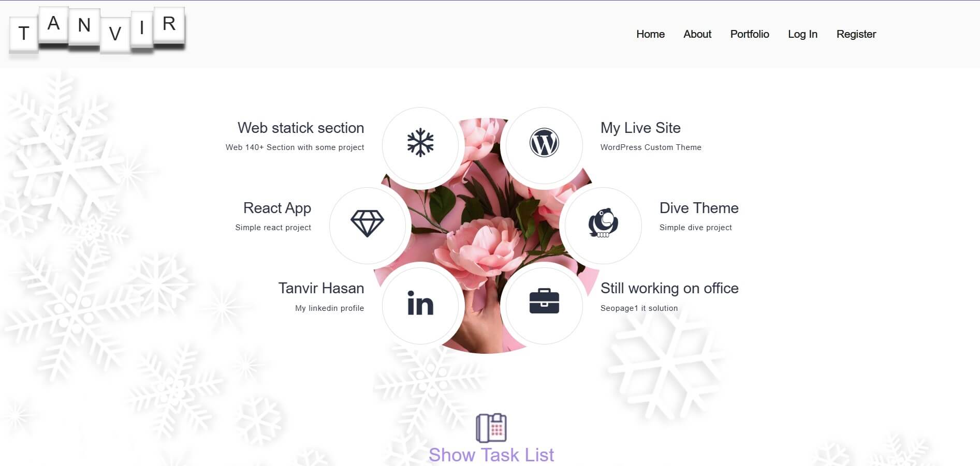
Task: Click the snowflake icon circle
Action: tap(420, 145)
